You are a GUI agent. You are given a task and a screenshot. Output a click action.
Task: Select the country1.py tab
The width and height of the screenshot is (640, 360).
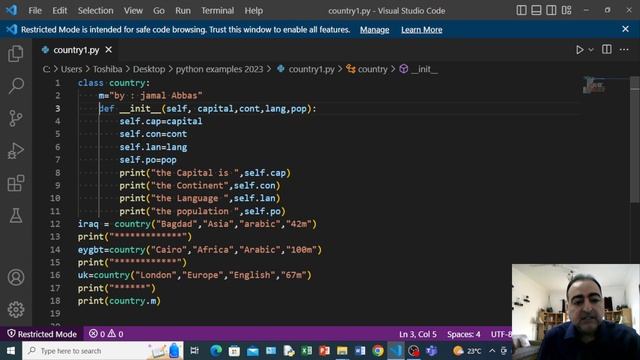(76, 50)
